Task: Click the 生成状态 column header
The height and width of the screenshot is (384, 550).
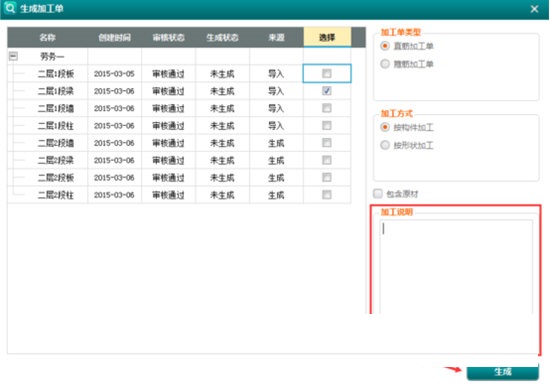Action: pos(222,38)
